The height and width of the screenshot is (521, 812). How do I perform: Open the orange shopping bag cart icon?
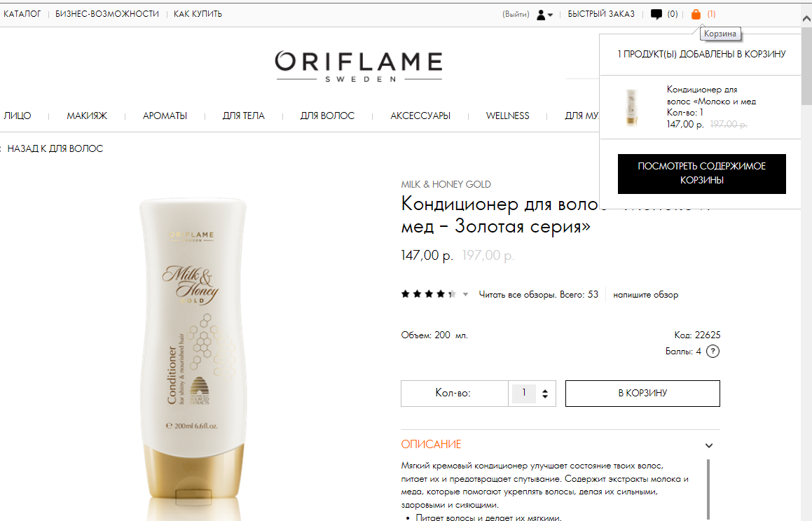(x=696, y=15)
